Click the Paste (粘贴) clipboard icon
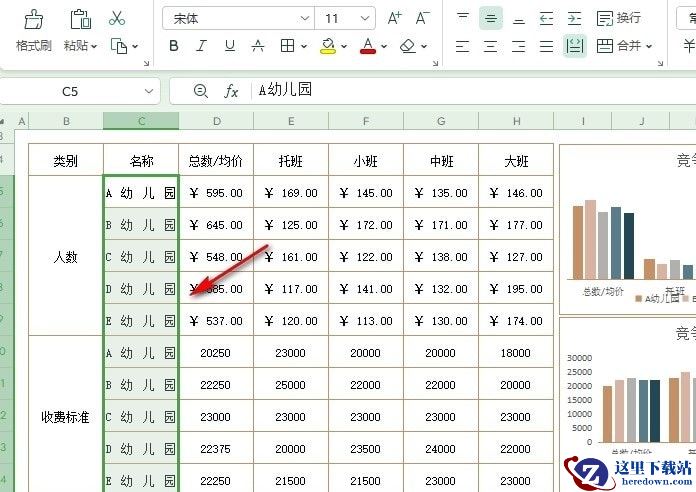Viewport: 696px width, 492px height. pyautogui.click(x=81, y=20)
